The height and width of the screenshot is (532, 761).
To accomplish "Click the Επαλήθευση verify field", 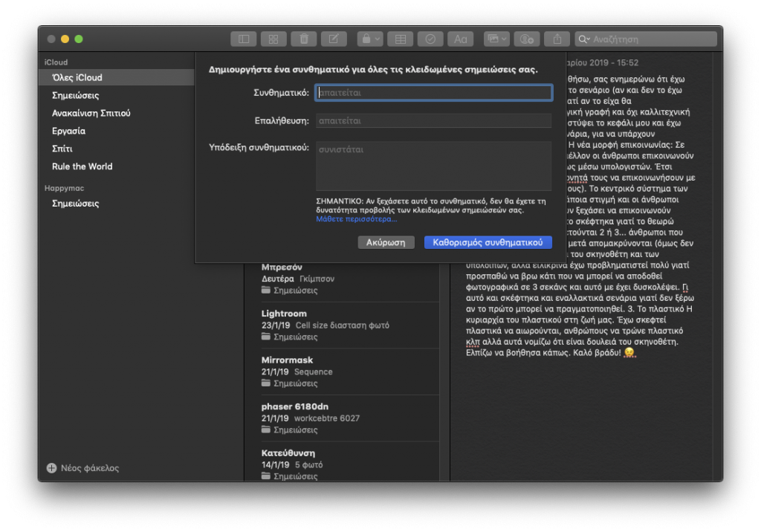I will pos(433,121).
